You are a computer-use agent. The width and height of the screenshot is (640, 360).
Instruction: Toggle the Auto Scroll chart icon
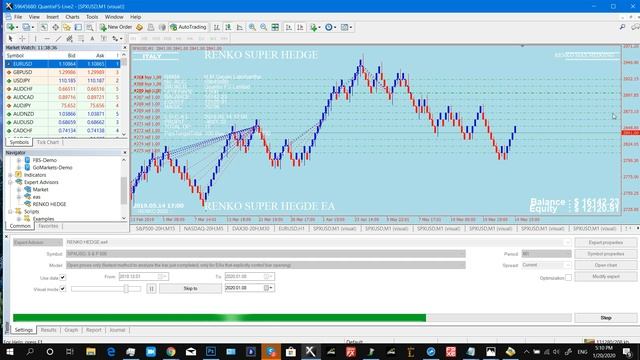(x=289, y=27)
